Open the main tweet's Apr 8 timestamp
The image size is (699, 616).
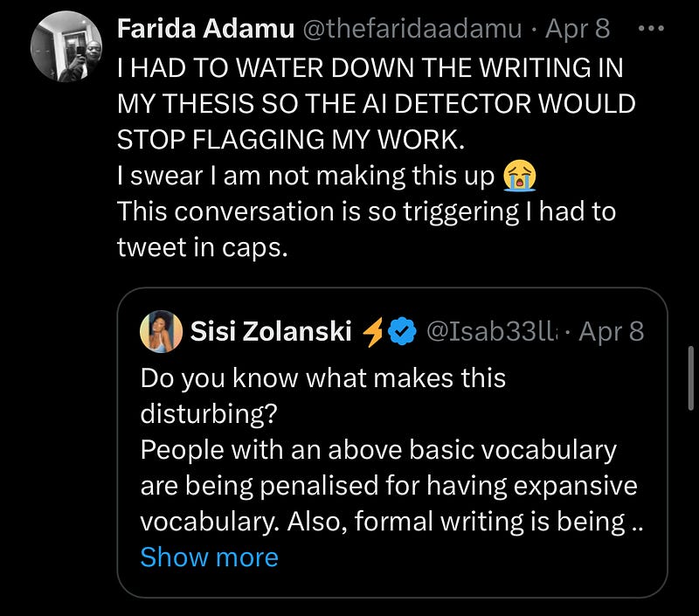pyautogui.click(x=578, y=31)
